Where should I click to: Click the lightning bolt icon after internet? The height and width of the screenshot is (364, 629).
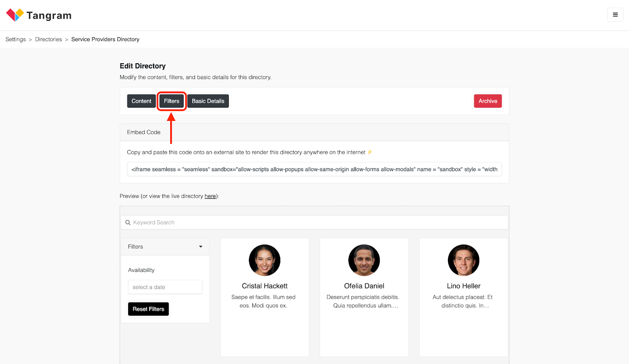coord(370,152)
